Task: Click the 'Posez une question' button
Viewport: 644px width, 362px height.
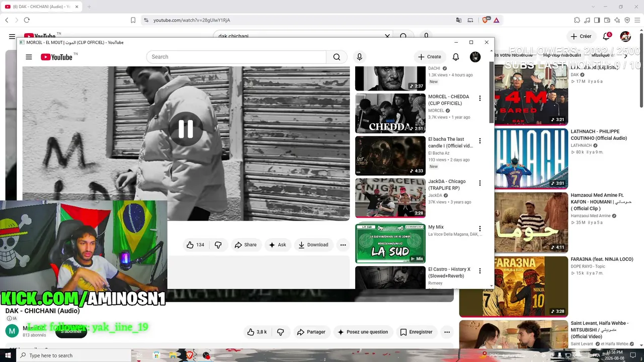Action: click(362, 332)
